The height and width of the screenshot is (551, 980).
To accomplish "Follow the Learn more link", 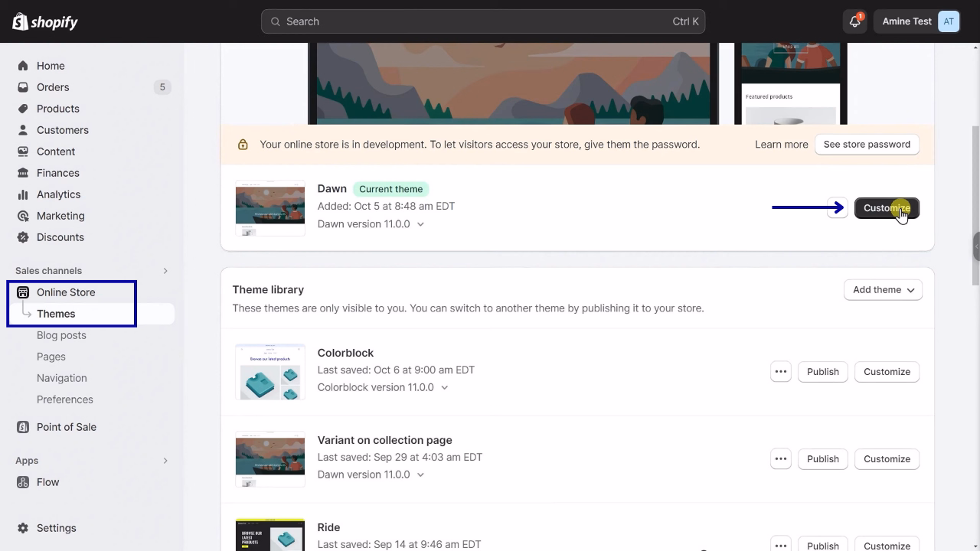I will [781, 145].
